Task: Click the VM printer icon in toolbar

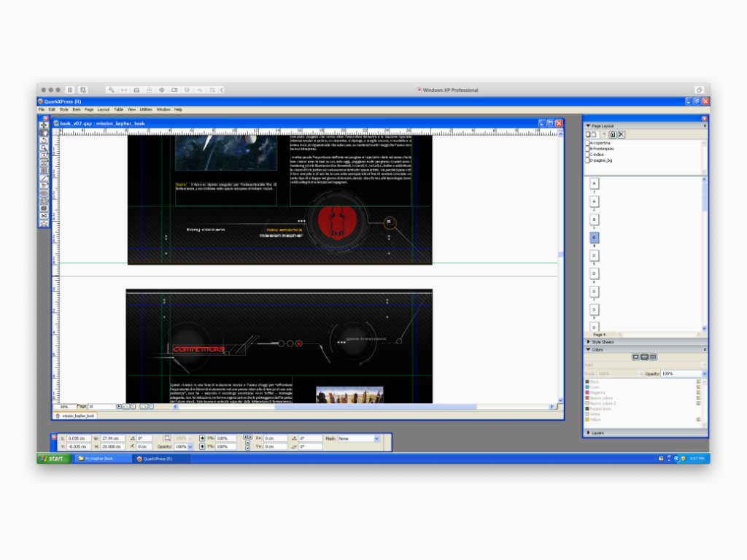Action: pyautogui.click(x=136, y=90)
